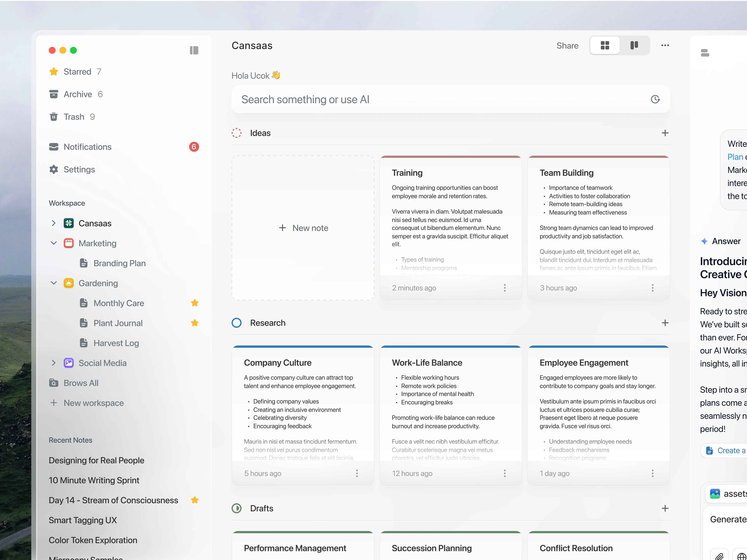Collapse the sidebar panel icon
Screen dimensions: 747x560
[194, 50]
